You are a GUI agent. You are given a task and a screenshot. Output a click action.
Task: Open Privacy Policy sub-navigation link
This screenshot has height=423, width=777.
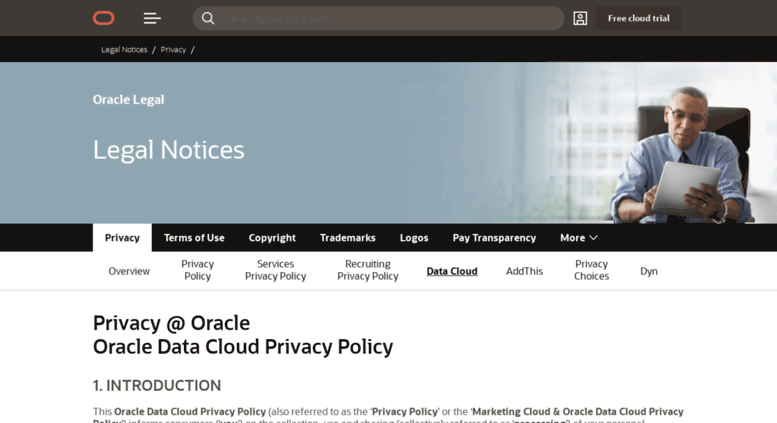[197, 270]
